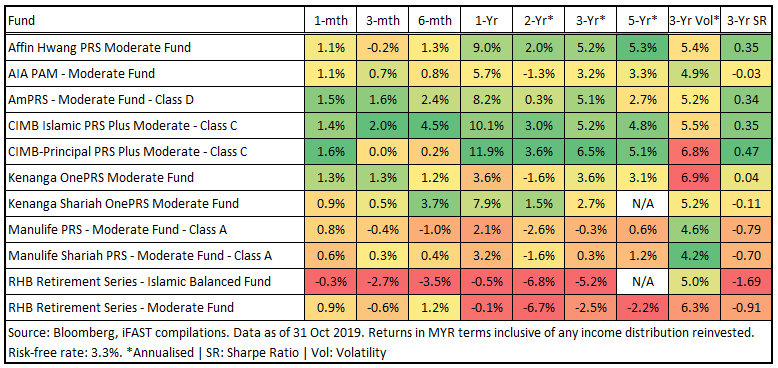The image size is (778, 368).
Task: Click AIA PAM - Moderate Fund name
Action: pyautogui.click(x=82, y=74)
